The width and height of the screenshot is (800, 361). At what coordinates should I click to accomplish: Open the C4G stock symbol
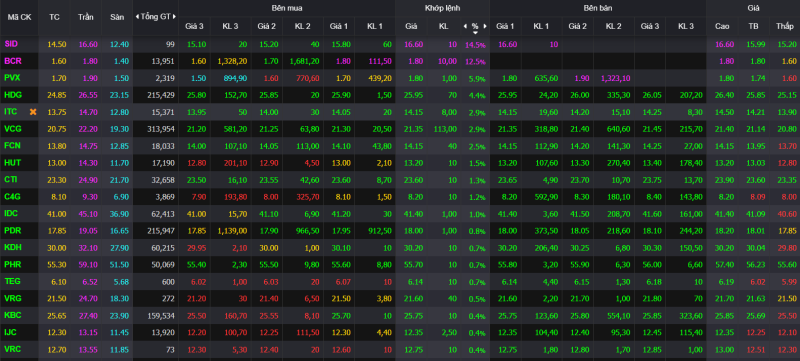tap(13, 196)
